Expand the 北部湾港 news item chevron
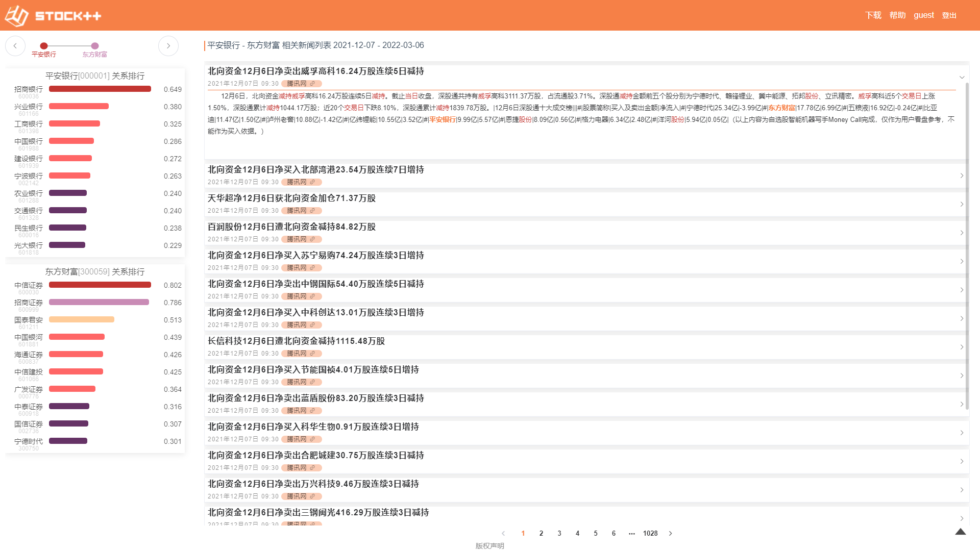 pos(962,176)
